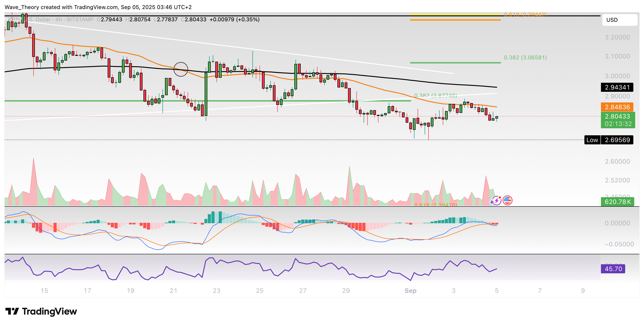Image resolution: width=644 pixels, height=325 pixels.
Task: Select the 0.382 (3.06581) Fibonacci level label
Action: (525, 58)
